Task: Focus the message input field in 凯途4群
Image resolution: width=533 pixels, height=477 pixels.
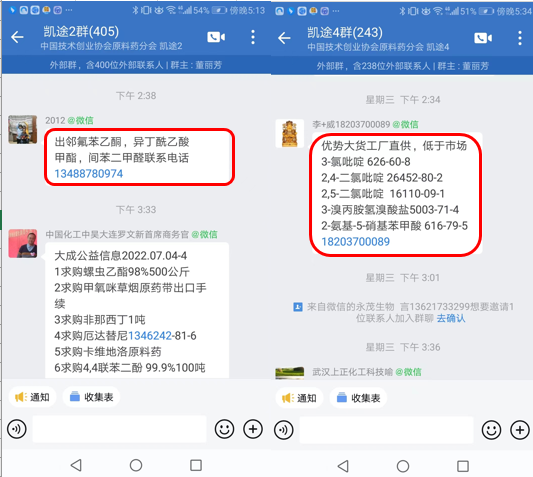Action: [x=386, y=430]
